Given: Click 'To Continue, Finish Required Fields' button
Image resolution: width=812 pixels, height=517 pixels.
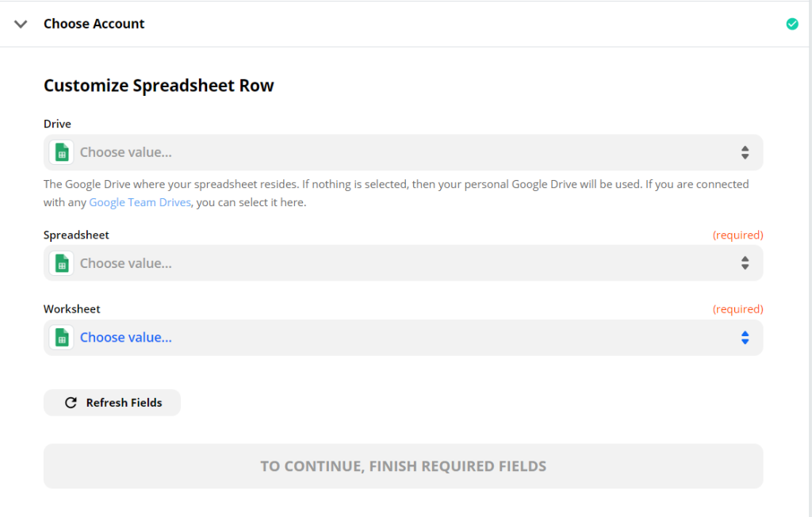Looking at the screenshot, I should click(403, 466).
